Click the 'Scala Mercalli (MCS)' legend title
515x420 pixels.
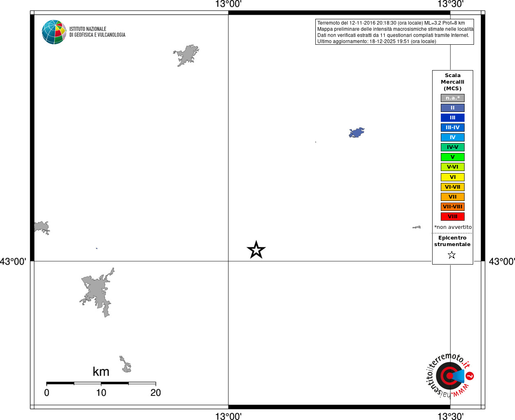[453, 82]
